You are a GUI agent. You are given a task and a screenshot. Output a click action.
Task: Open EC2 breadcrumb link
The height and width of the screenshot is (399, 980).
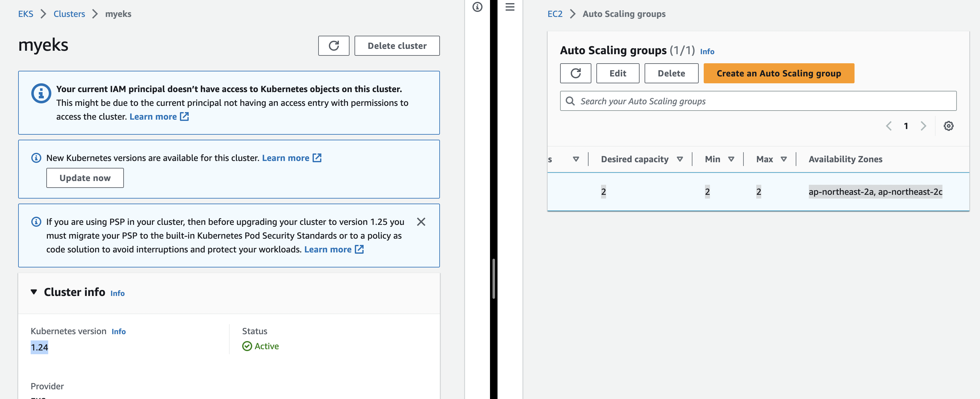tap(555, 14)
